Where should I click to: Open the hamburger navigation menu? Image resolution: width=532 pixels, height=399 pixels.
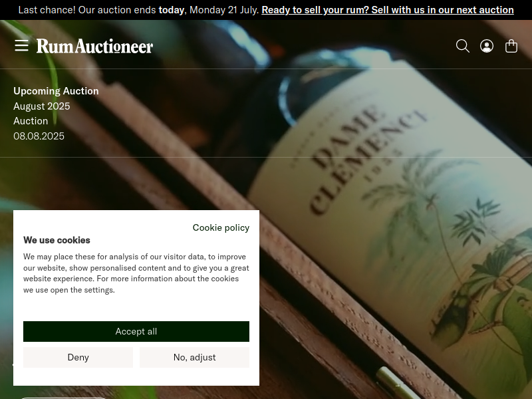(21, 45)
